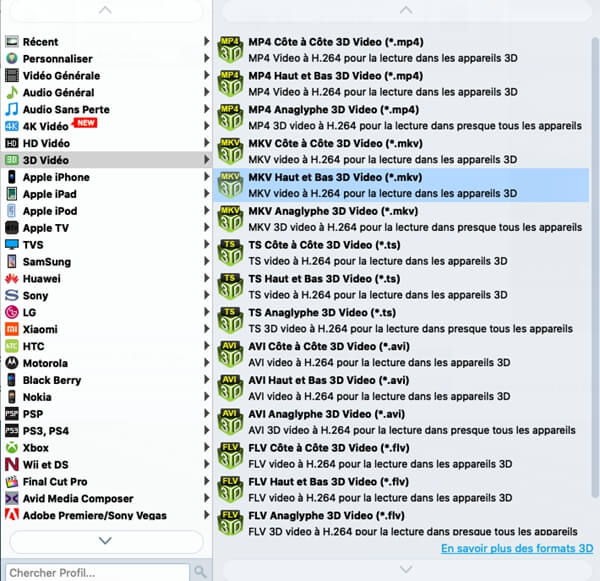The height and width of the screenshot is (581, 600).
Task: Expand the Récent submenu arrow
Action: [x=206, y=41]
